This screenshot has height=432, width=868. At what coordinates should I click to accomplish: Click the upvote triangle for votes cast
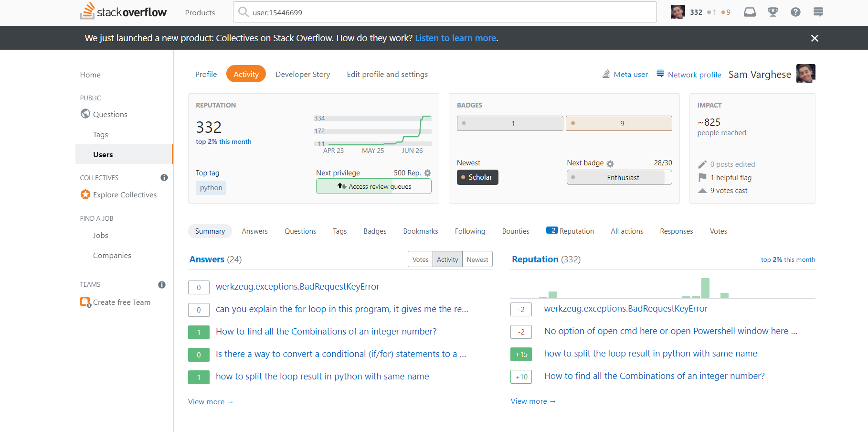702,191
